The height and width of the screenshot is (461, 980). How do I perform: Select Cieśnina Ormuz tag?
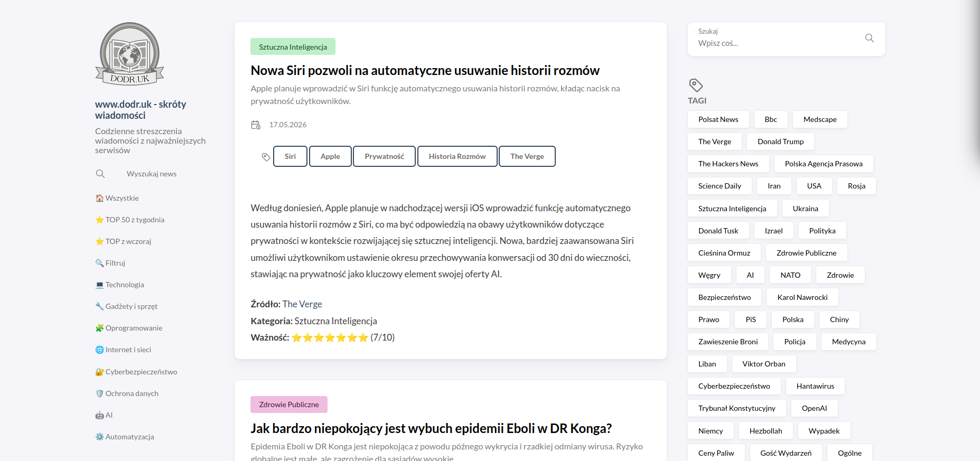[724, 253]
